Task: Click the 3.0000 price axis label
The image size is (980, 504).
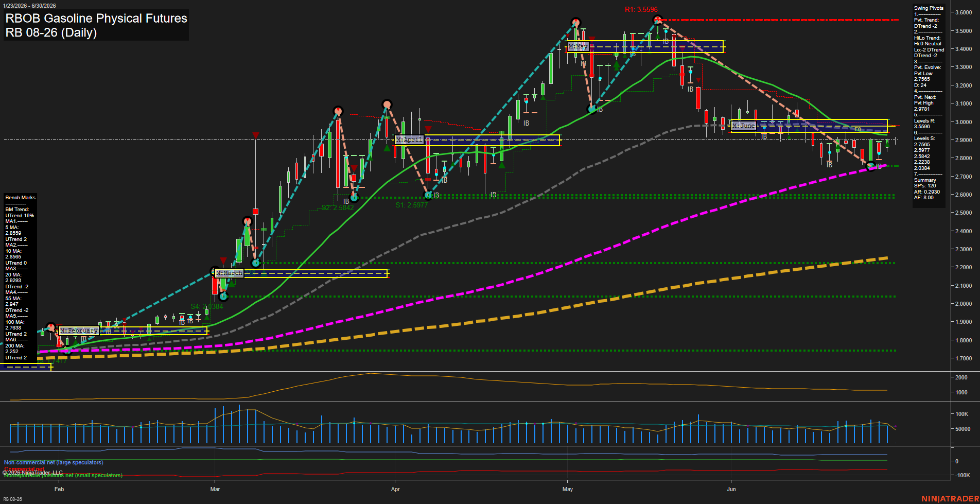Action: (x=964, y=122)
